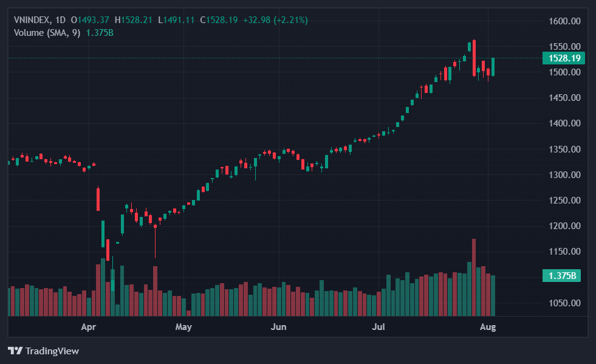Viewport: 596px width, 364px height.
Task: Click the 1450.00 price axis label
Action: 564,98
